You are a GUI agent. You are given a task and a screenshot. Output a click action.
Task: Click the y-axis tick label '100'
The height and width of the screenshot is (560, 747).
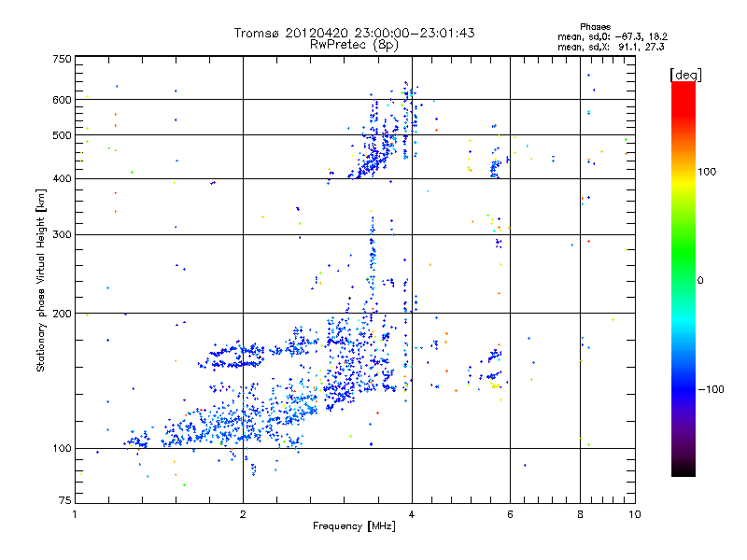pos(62,449)
